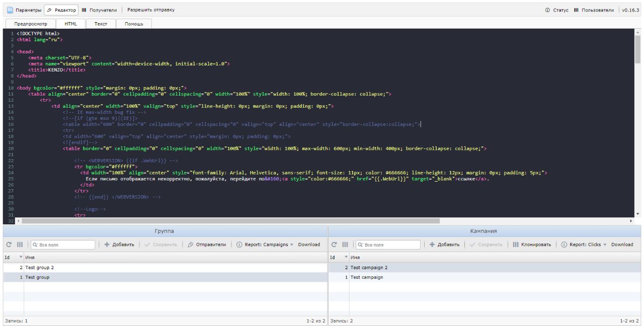The height and width of the screenshot is (326, 644).
Task: Click the editor horizontal scrollbar
Action: pyautogui.click(x=230, y=220)
